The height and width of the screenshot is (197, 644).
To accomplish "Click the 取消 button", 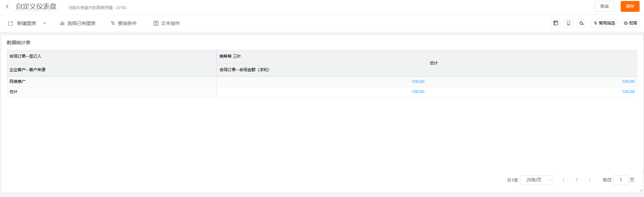I will tap(604, 6).
